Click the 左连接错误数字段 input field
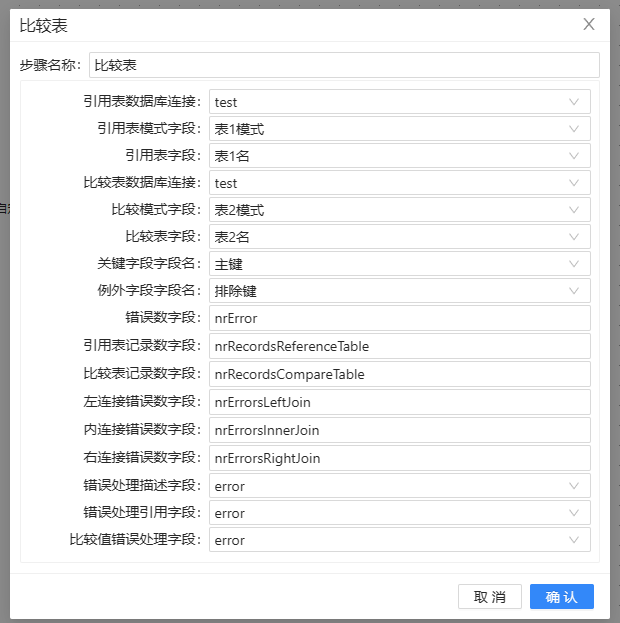The height and width of the screenshot is (623, 620). pos(399,402)
